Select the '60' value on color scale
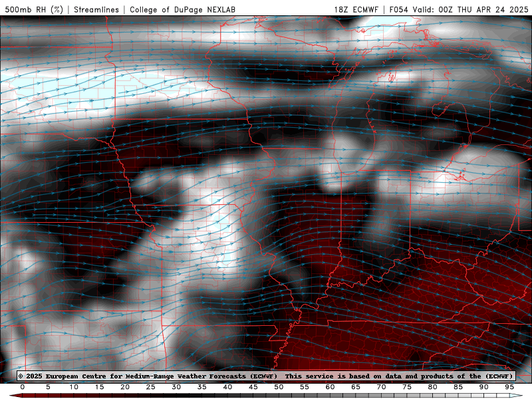Image resolution: width=532 pixels, height=399 pixels. point(330,387)
